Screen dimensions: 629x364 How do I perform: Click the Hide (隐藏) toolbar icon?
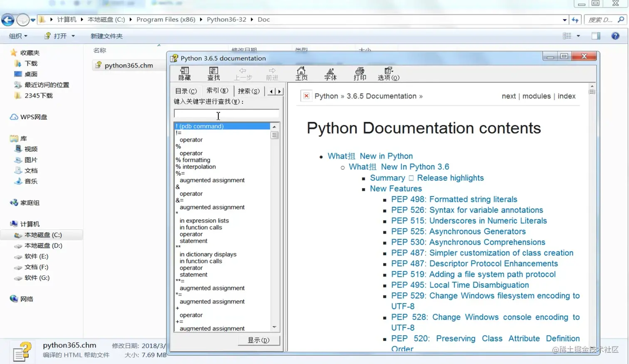(x=184, y=73)
